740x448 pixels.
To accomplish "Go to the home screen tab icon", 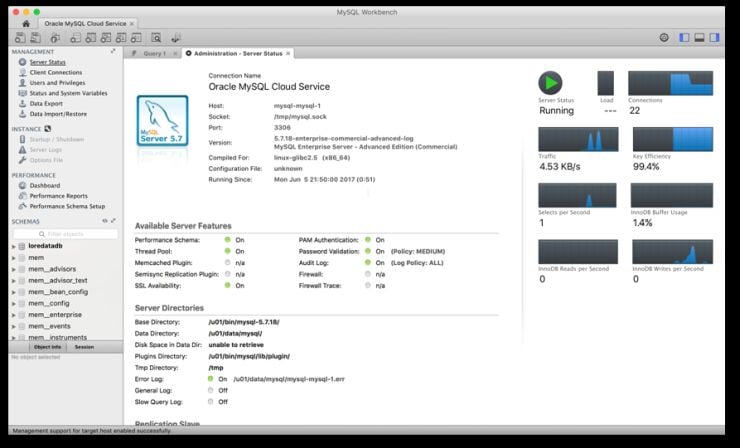I will 26,24.
